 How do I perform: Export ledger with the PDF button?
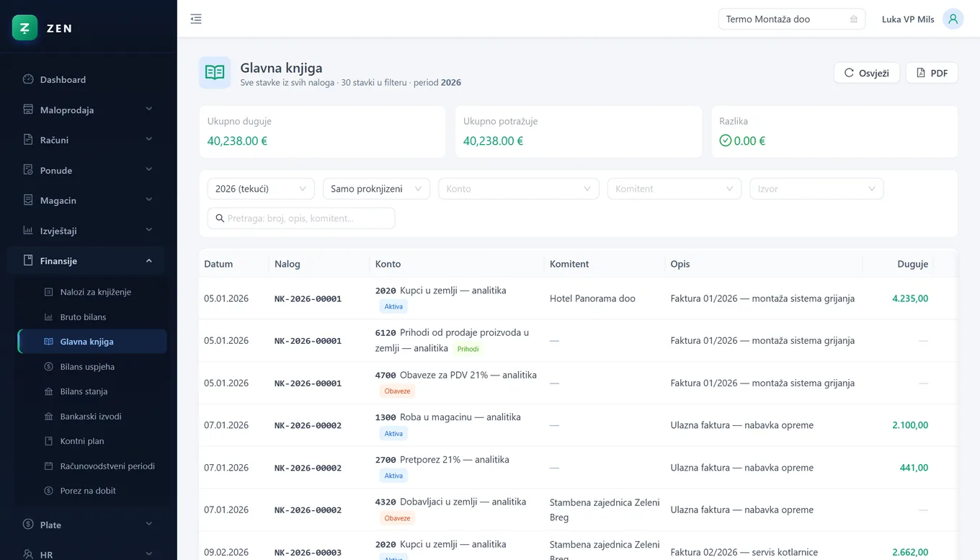[932, 73]
